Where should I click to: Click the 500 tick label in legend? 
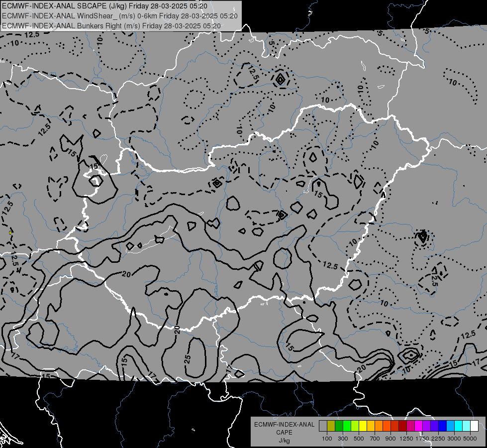click(x=359, y=439)
